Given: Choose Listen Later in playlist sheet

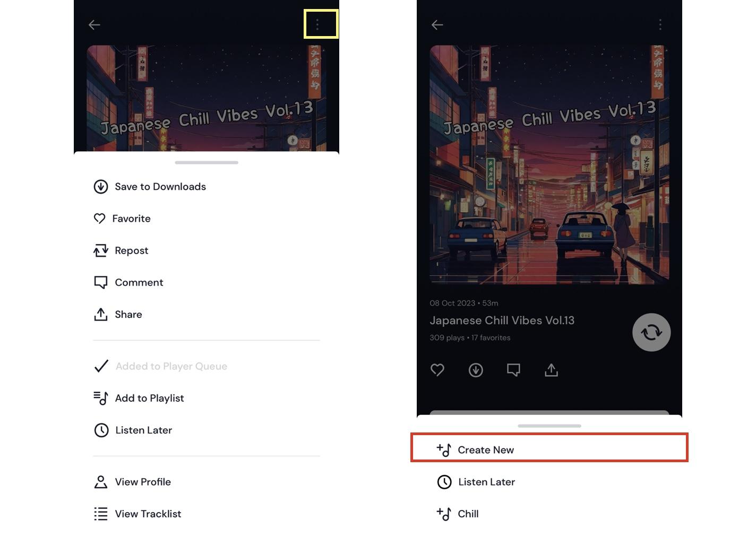Looking at the screenshot, I should (x=549, y=482).
